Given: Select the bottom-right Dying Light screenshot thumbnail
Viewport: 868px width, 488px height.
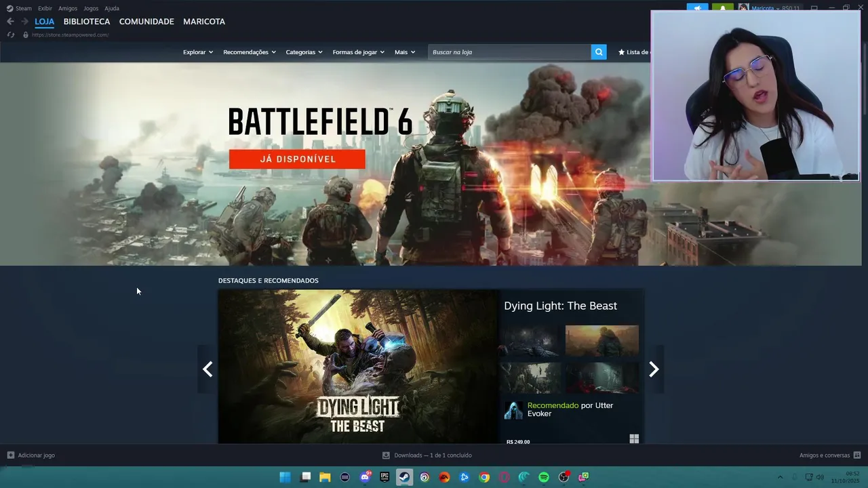Looking at the screenshot, I should (602, 378).
